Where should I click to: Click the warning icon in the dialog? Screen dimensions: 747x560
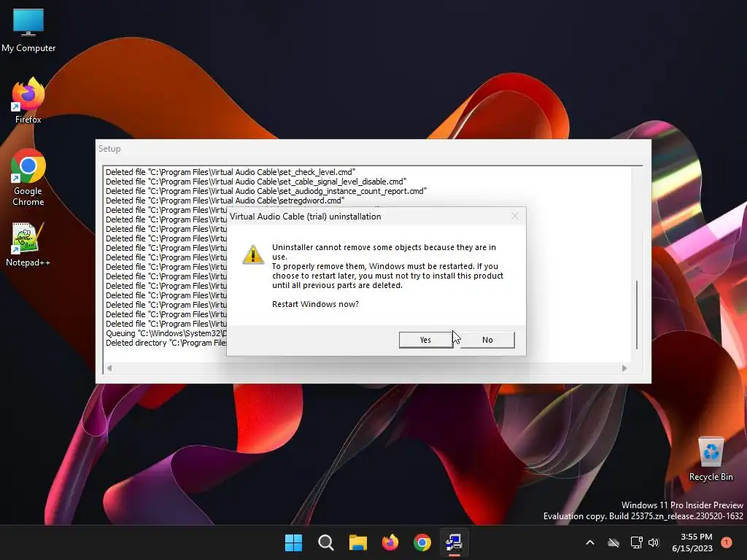click(253, 254)
